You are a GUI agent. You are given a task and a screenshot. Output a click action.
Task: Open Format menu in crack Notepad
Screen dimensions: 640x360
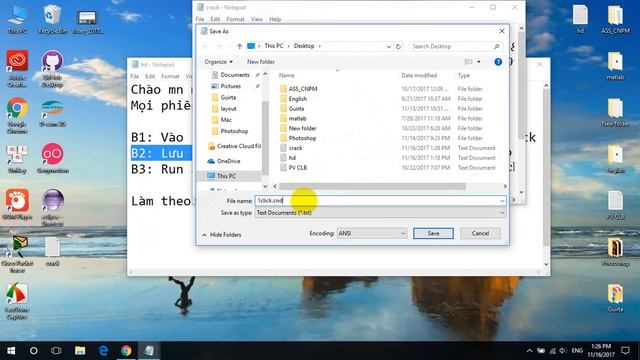pyautogui.click(x=235, y=19)
